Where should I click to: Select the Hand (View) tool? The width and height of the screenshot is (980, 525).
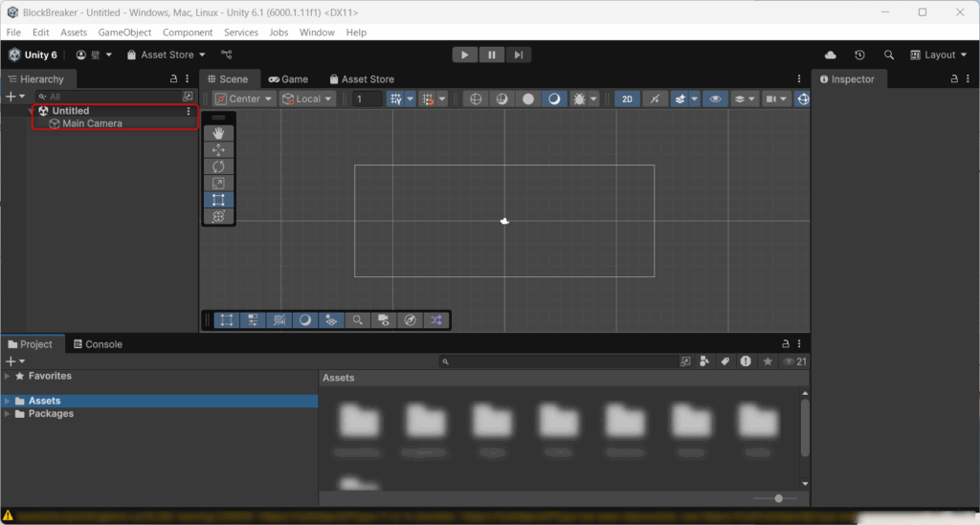click(218, 133)
